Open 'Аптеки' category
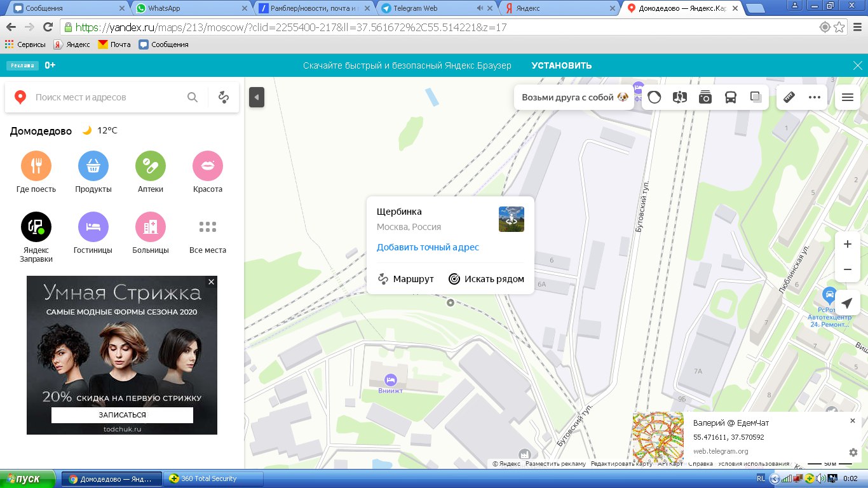The height and width of the screenshot is (488, 868). point(151,172)
